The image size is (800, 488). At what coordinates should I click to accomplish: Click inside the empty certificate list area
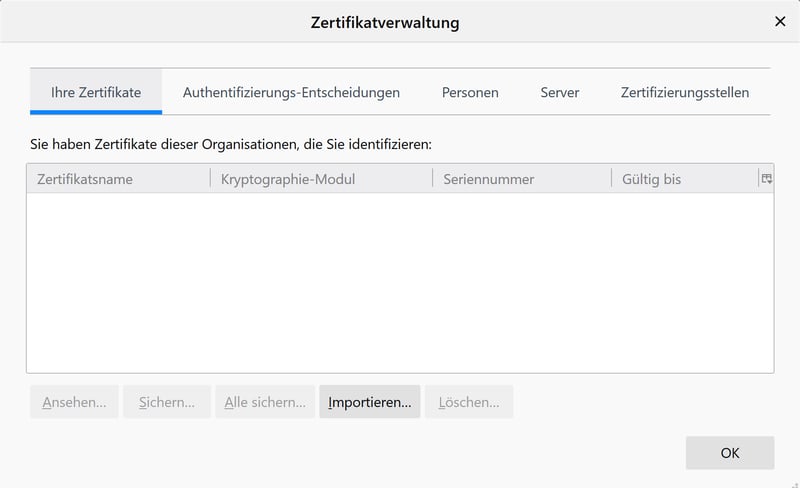tap(400, 282)
